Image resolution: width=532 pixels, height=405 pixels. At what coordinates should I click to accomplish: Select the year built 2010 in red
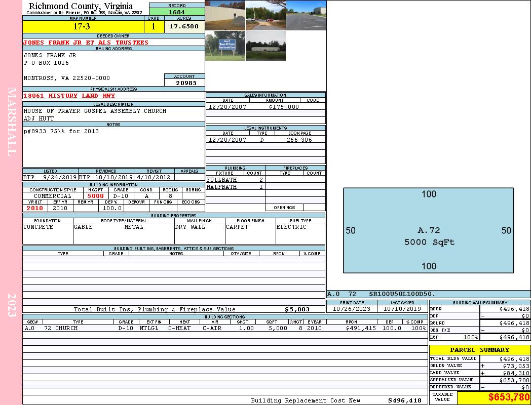click(x=35, y=208)
